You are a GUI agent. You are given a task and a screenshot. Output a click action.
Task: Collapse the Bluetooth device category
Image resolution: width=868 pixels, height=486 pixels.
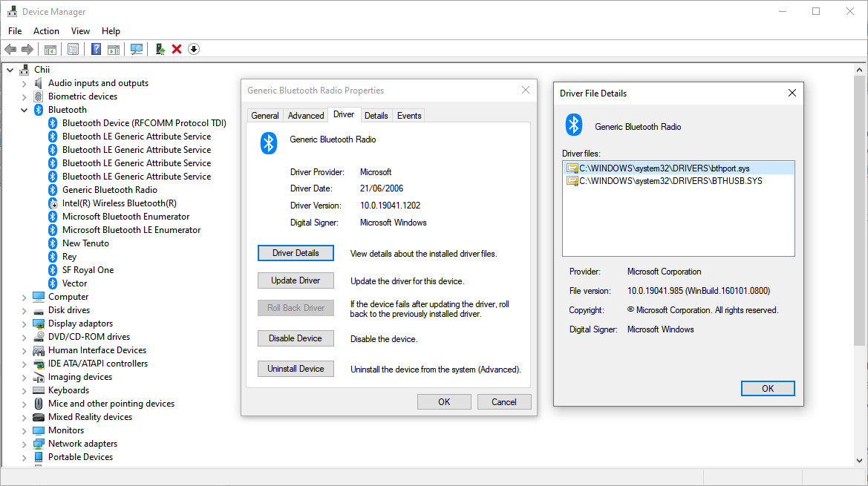click(24, 109)
